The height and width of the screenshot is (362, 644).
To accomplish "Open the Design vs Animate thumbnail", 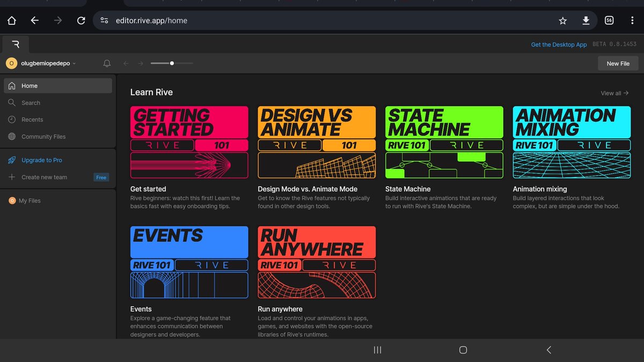I will tap(317, 142).
